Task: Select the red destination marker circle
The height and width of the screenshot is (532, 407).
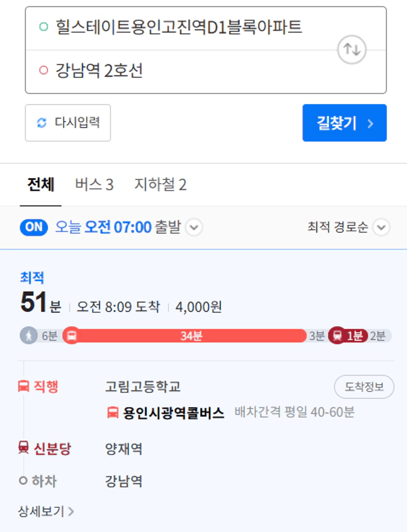Action: tap(43, 71)
